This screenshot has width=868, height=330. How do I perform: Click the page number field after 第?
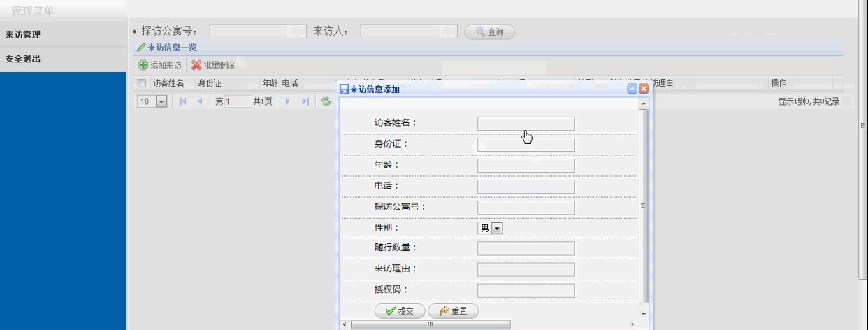click(237, 102)
